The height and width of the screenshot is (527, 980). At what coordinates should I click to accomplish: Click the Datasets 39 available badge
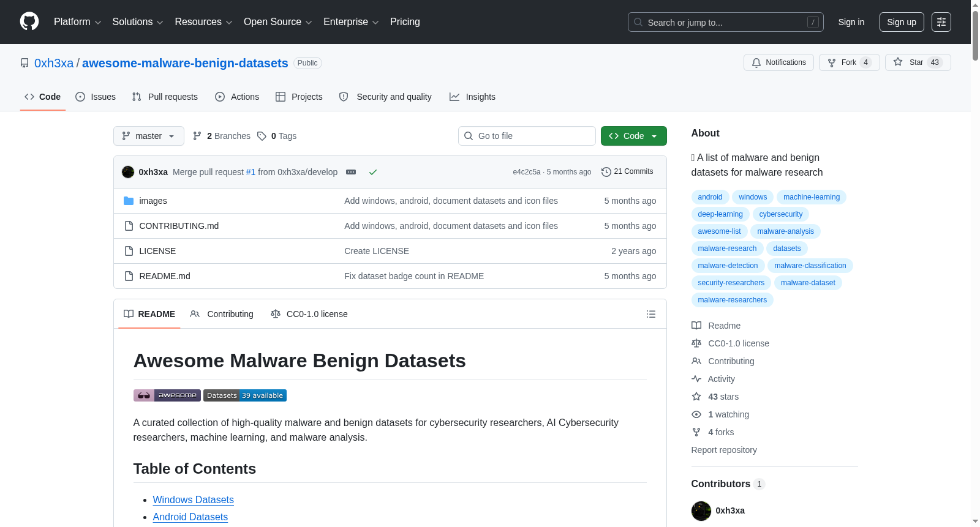245,395
